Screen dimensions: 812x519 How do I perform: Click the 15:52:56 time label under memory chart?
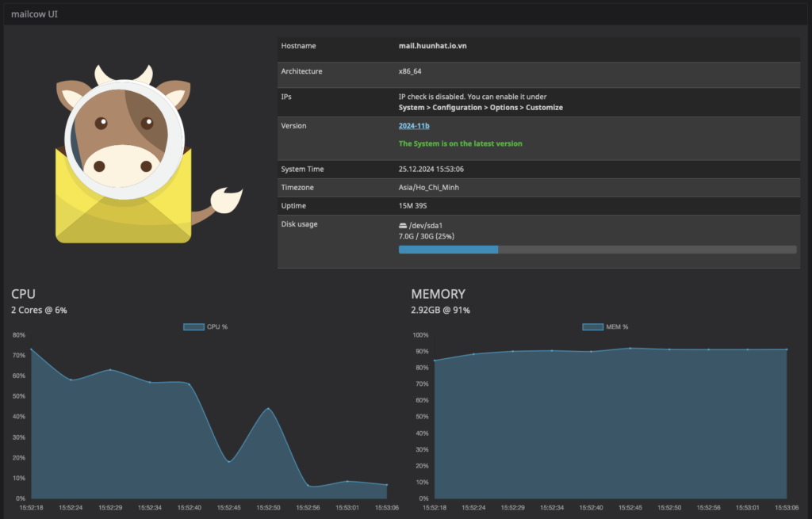pyautogui.click(x=708, y=508)
